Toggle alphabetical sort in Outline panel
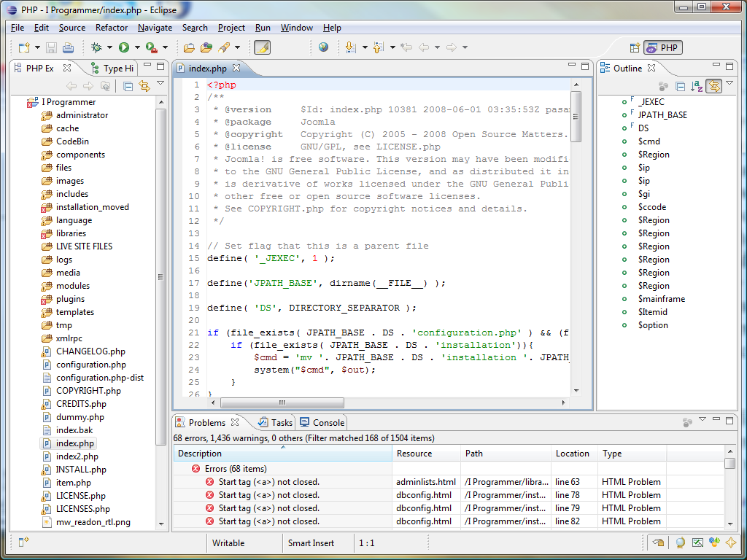Screen dimensions: 747x560 (697, 86)
